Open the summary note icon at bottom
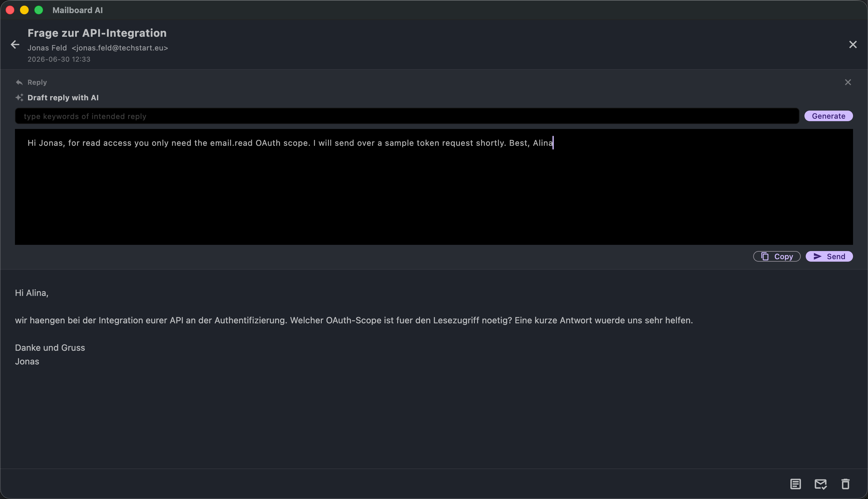The width and height of the screenshot is (868, 499). pos(795,484)
